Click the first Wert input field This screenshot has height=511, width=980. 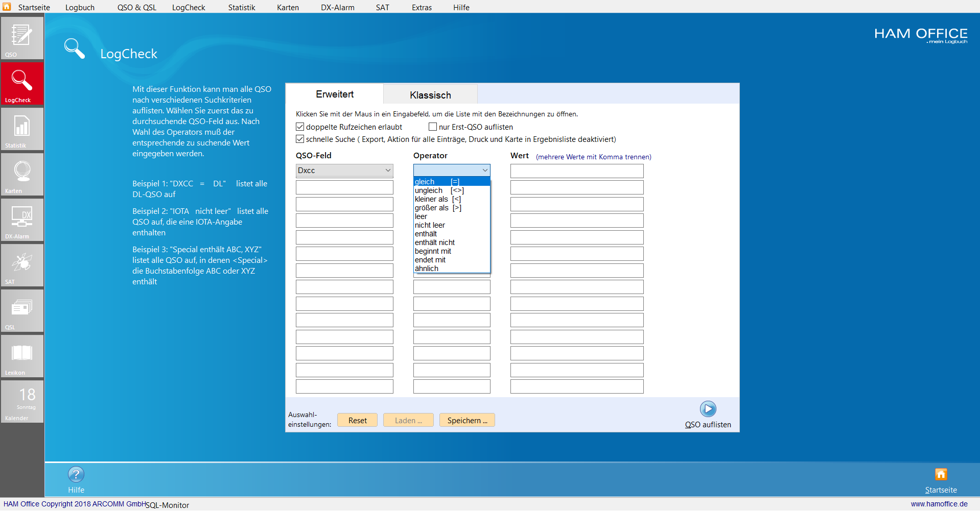click(x=577, y=171)
